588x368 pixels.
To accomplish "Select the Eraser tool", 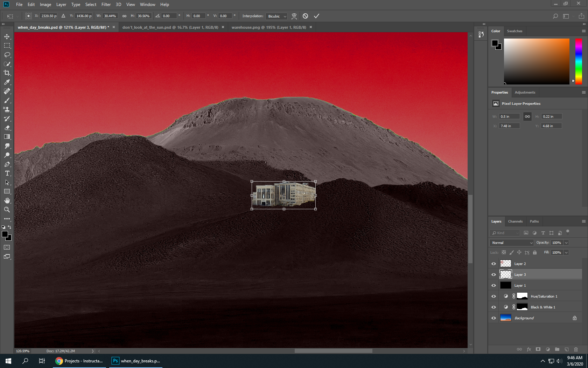I will pyautogui.click(x=7, y=128).
